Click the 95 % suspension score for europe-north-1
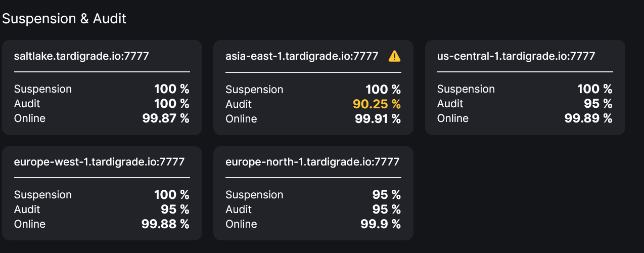The image size is (644, 253). click(386, 195)
